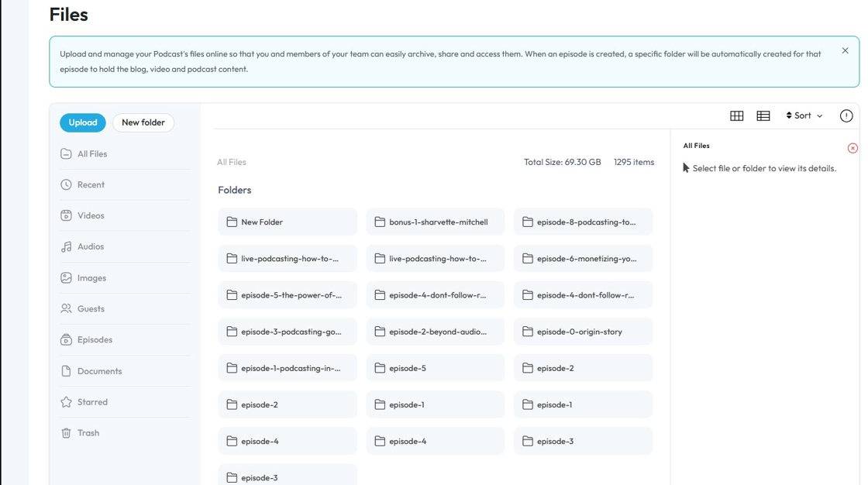
Task: Show Recent files
Action: [91, 185]
